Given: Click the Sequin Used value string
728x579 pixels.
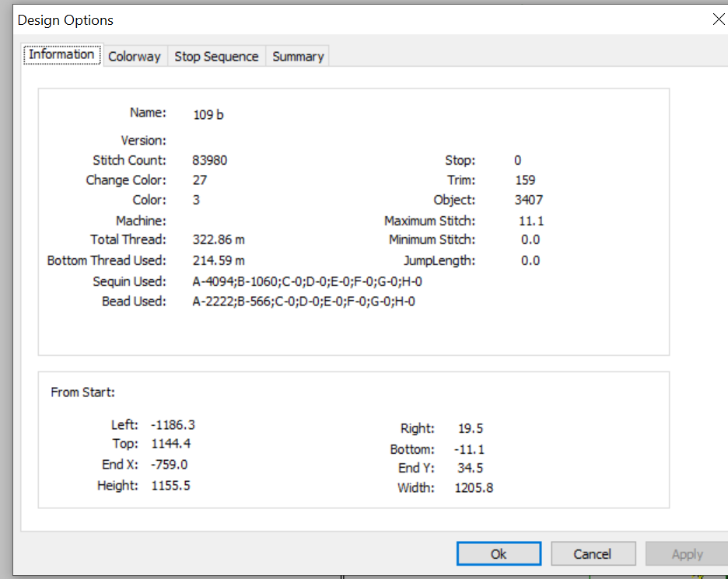Looking at the screenshot, I should coord(307,281).
